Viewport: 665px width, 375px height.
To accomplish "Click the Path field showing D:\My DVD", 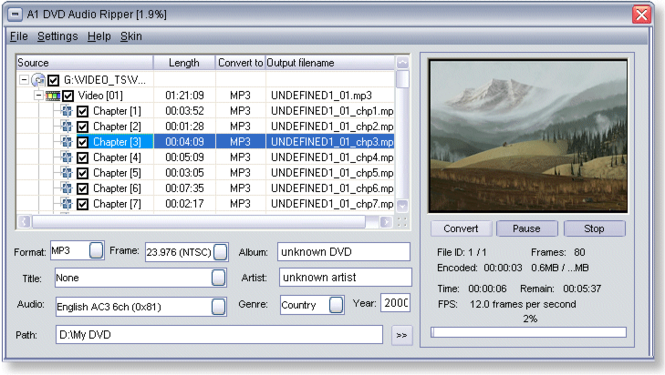I will (219, 335).
